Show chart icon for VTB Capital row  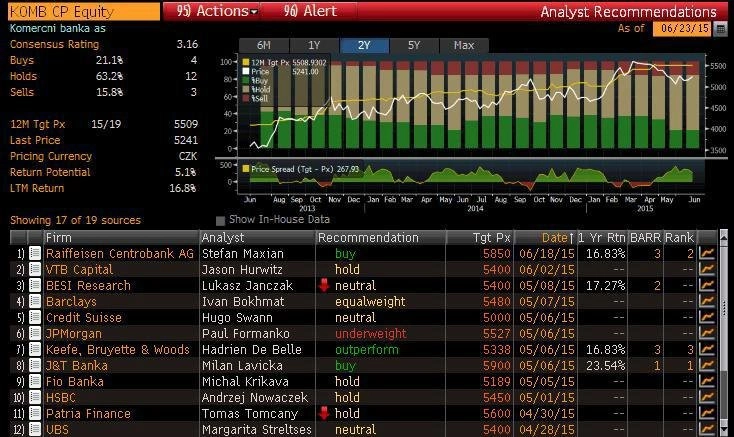click(x=707, y=269)
